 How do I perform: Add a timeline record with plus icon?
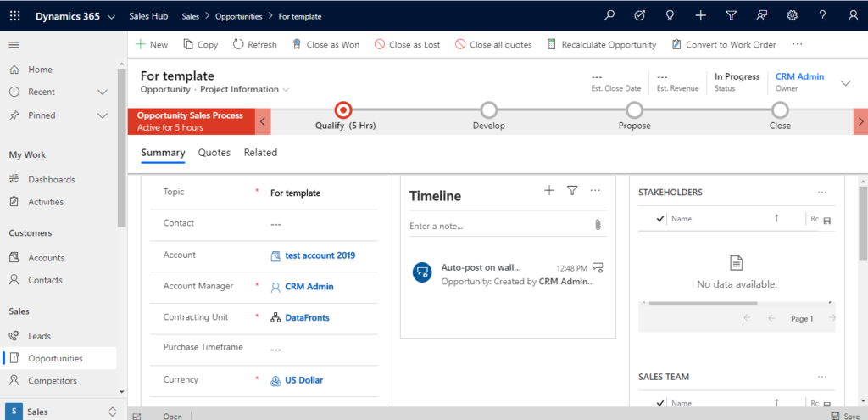[x=549, y=191]
